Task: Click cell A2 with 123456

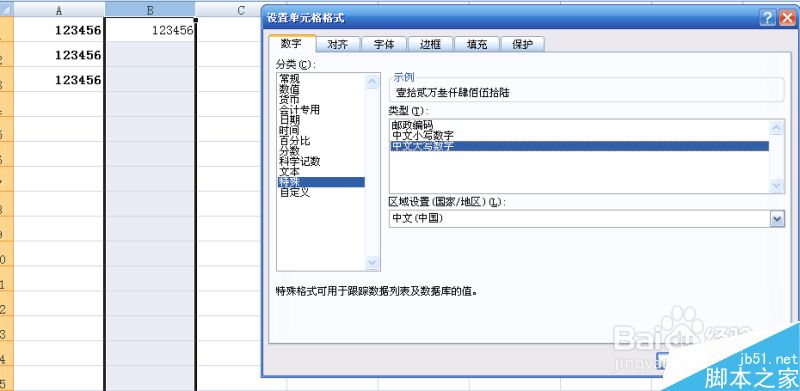Action: click(x=59, y=55)
